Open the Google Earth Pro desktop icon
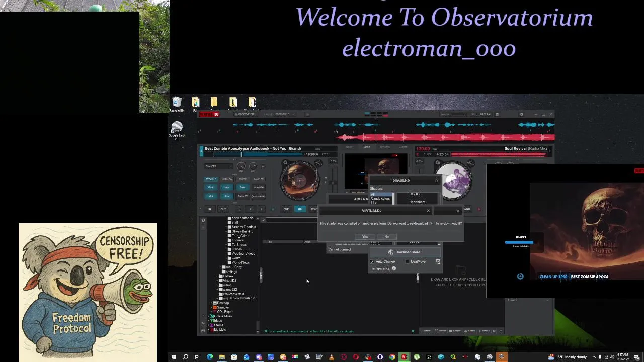 tap(177, 131)
